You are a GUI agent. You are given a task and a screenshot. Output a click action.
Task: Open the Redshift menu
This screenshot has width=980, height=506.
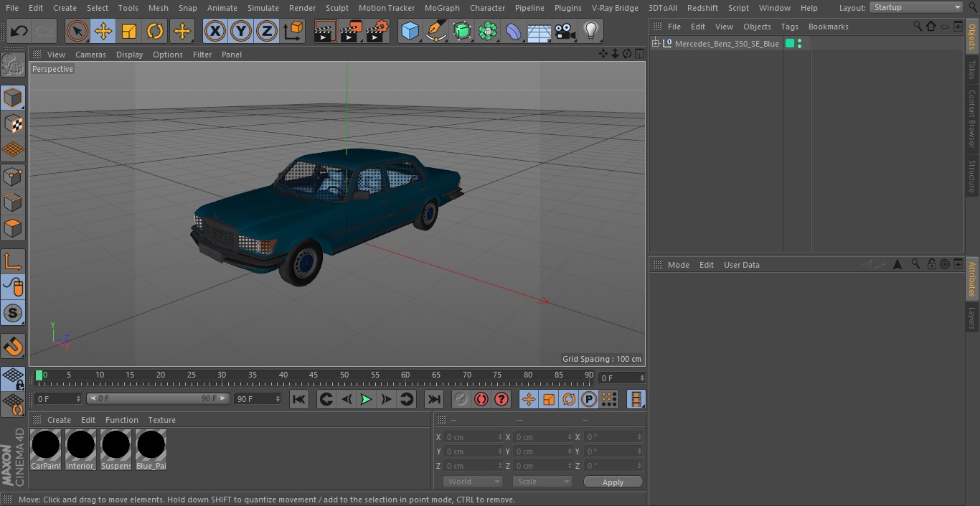pos(702,8)
